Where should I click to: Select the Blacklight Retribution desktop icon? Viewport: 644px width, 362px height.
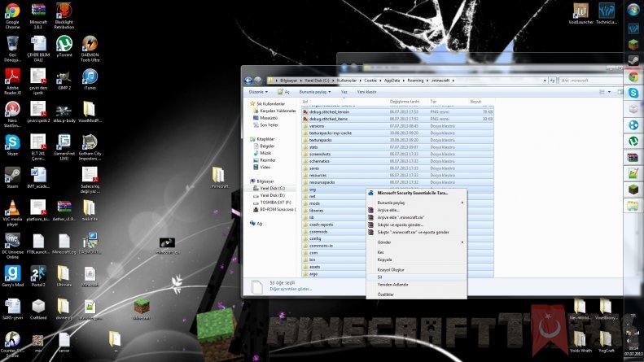(64, 15)
